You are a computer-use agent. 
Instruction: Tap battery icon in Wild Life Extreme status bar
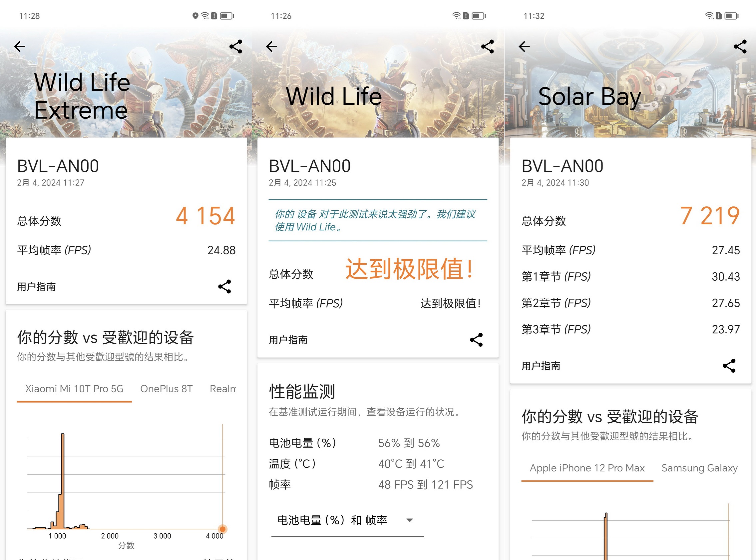click(227, 16)
